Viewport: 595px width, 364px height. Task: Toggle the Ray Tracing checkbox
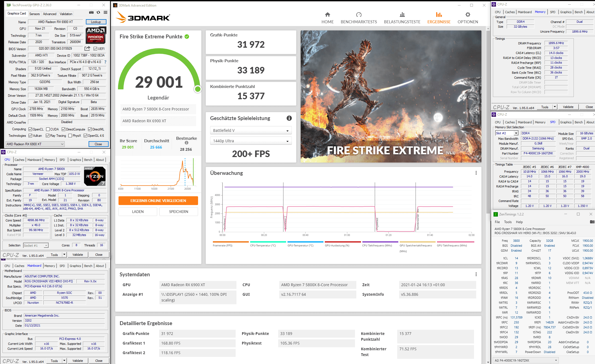coord(47,136)
